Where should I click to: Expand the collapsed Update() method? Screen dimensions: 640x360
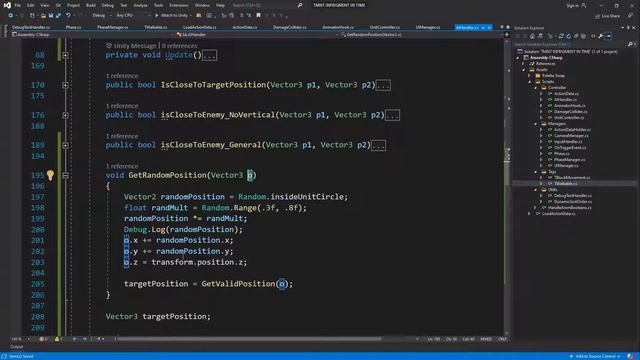[65, 55]
